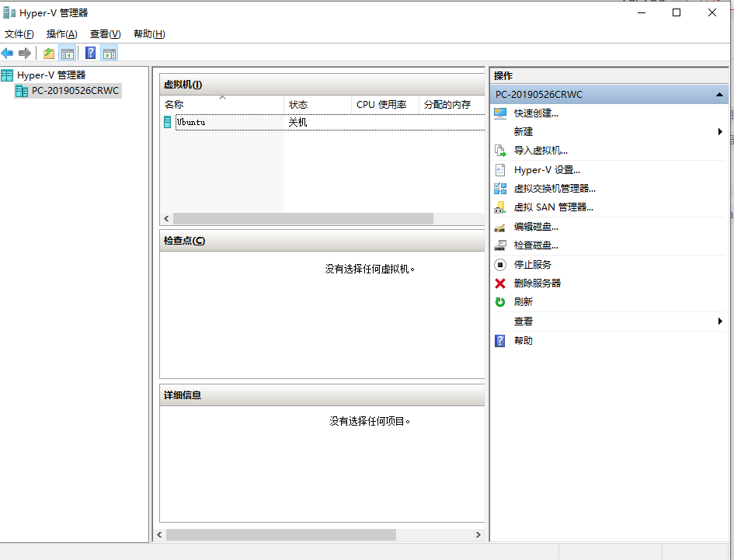Click the bottom scrollbar right arrow

pyautogui.click(x=478, y=534)
